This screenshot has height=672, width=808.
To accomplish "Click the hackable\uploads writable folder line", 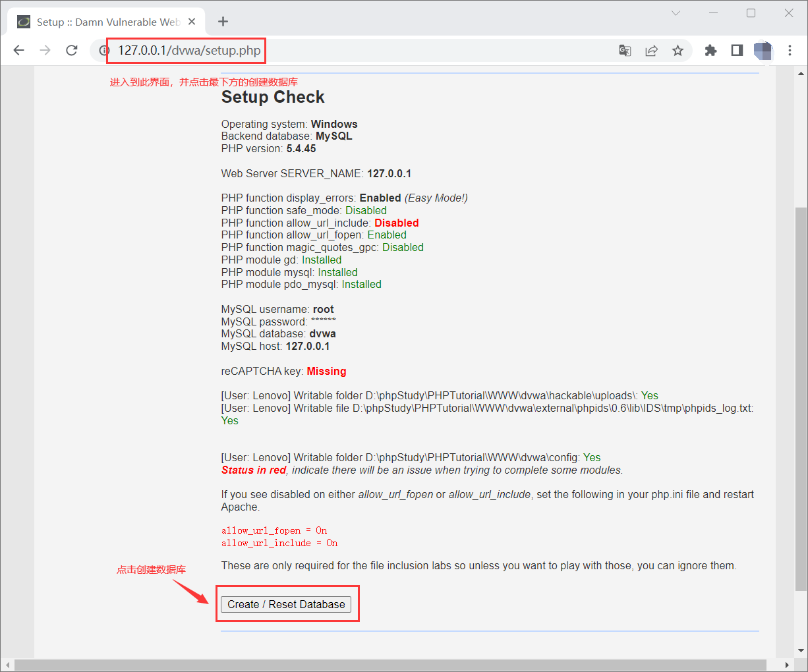I will tap(440, 395).
